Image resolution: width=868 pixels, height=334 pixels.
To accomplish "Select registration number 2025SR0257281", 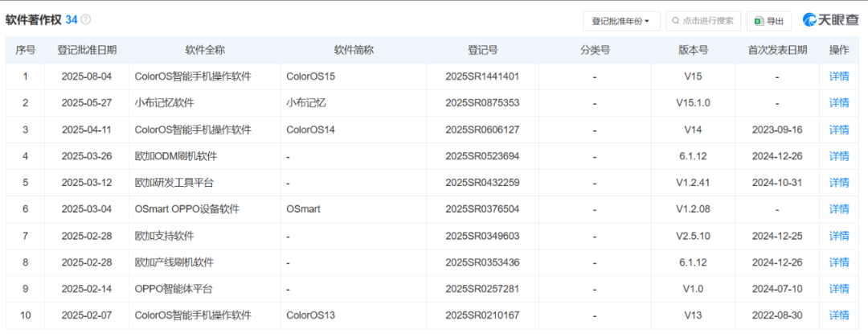I will pyautogui.click(x=482, y=289).
